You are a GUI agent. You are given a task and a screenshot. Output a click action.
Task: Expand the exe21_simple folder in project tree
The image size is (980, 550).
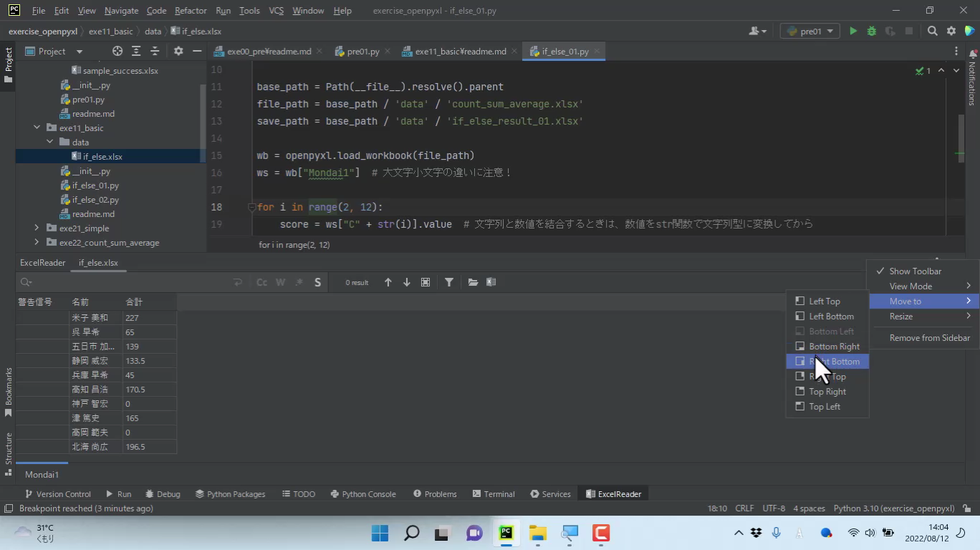[x=37, y=228]
